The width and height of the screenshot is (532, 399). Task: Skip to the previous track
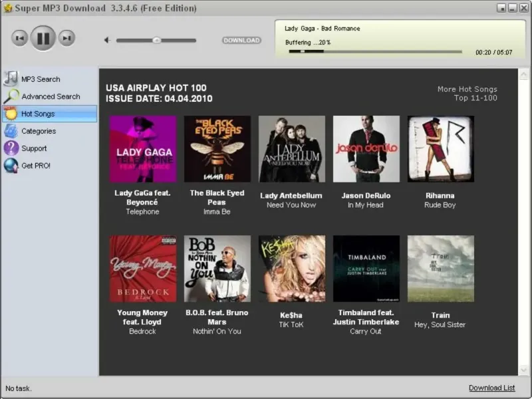tap(20, 38)
